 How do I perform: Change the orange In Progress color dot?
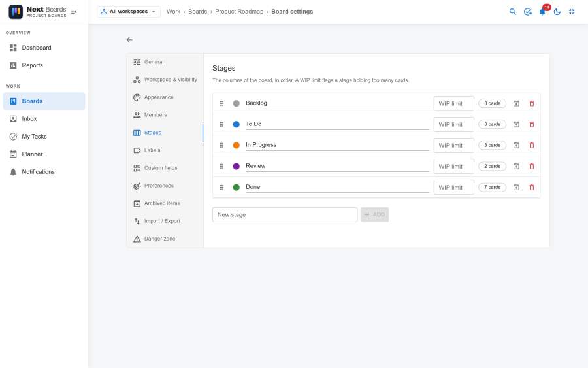(x=237, y=146)
